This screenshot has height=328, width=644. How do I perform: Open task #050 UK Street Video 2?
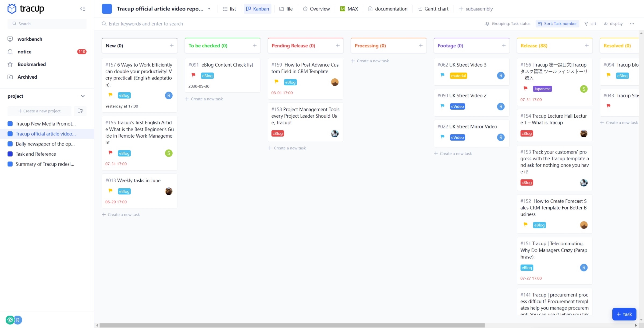click(471, 103)
